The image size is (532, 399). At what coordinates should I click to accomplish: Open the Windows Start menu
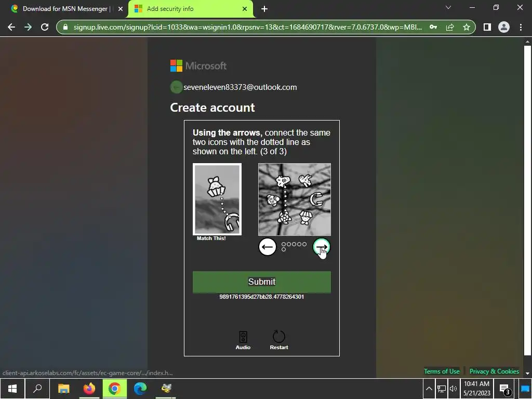click(12, 389)
